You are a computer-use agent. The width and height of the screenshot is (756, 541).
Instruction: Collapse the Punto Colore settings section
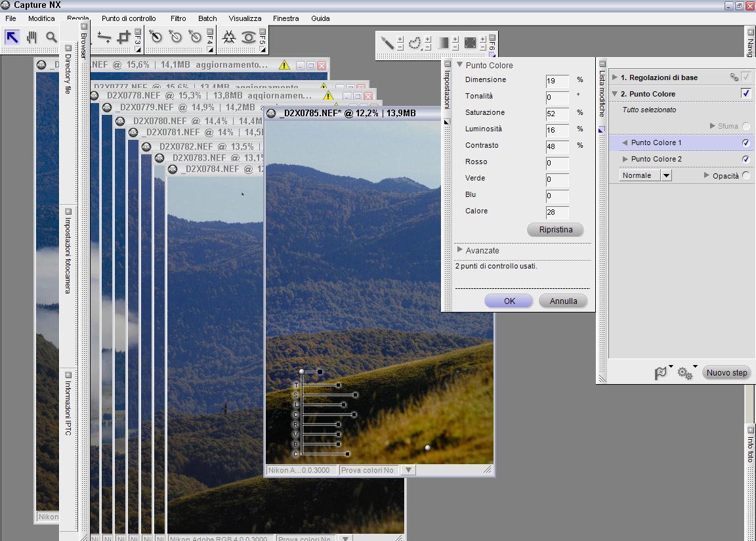click(x=459, y=64)
